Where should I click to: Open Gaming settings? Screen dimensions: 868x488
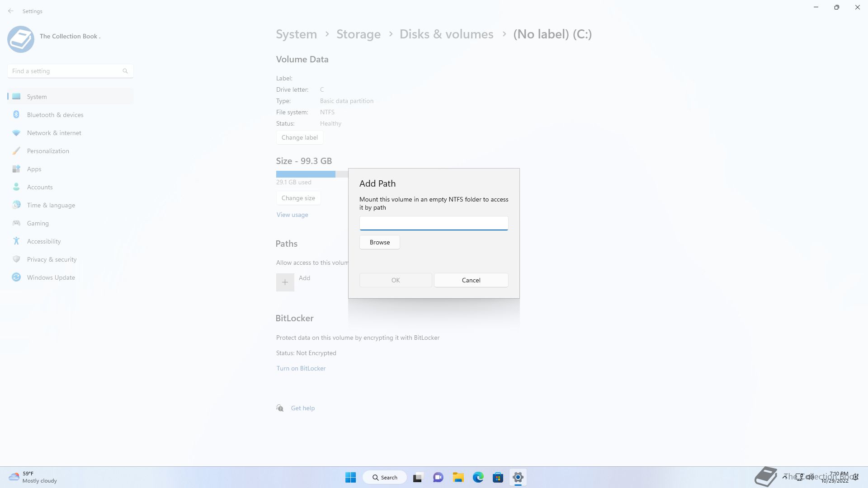(70, 223)
